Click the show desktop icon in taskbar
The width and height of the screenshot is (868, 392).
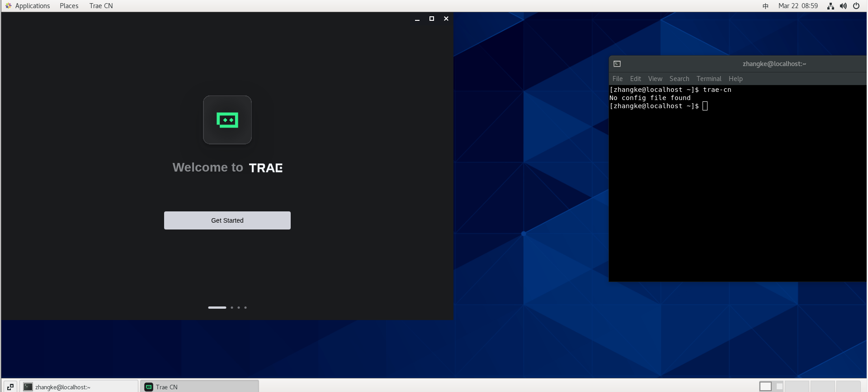click(x=10, y=387)
